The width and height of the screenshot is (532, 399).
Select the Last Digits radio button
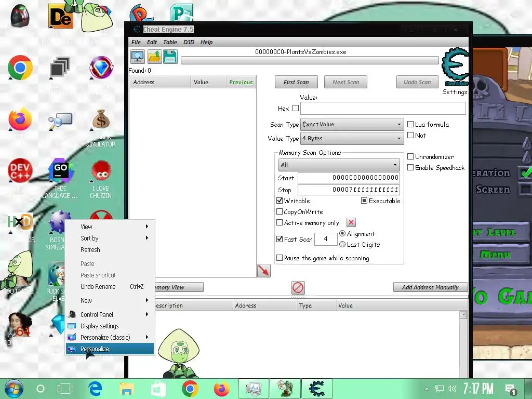pyautogui.click(x=342, y=244)
